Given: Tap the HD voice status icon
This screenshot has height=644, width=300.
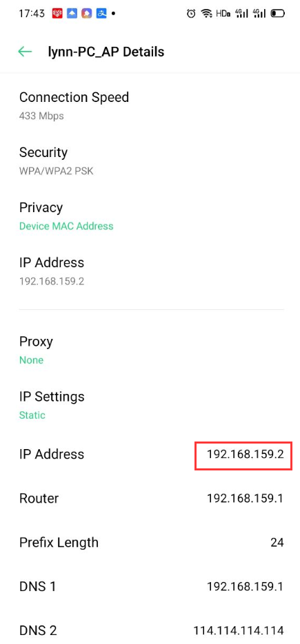Looking at the screenshot, I should pyautogui.click(x=223, y=14).
